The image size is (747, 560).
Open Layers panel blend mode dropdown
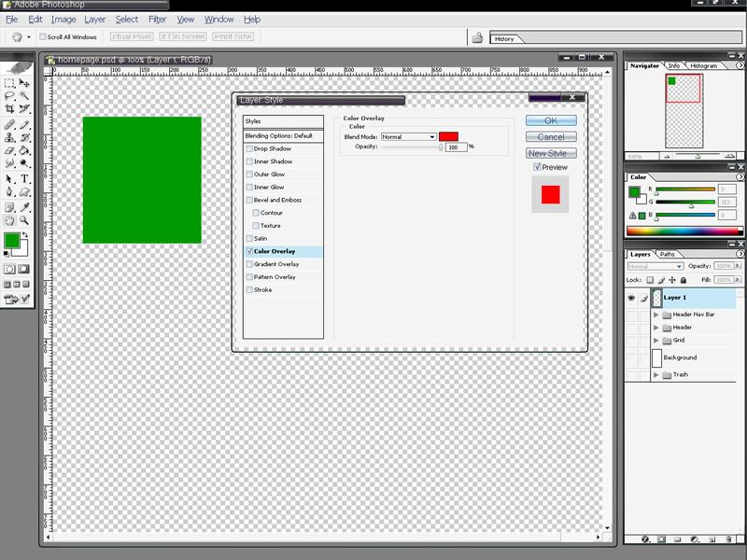coord(655,266)
